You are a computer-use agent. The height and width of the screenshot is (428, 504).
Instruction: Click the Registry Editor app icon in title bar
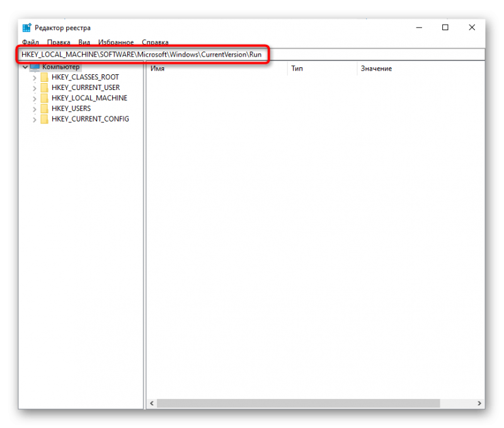point(26,28)
